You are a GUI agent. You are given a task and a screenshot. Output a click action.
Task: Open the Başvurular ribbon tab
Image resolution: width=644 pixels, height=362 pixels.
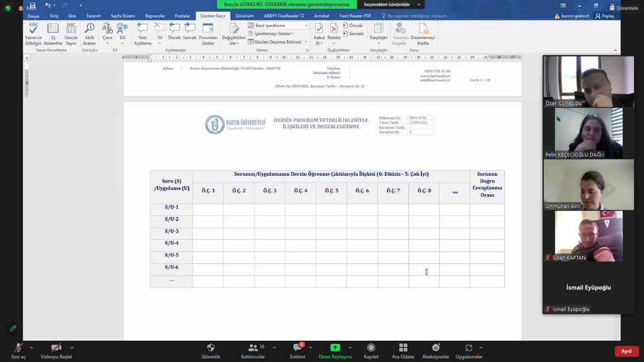pyautogui.click(x=155, y=16)
